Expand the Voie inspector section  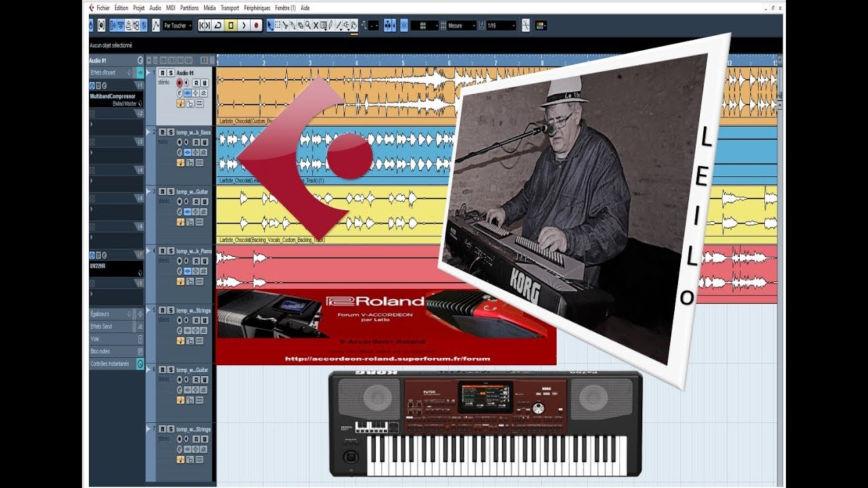[x=117, y=339]
